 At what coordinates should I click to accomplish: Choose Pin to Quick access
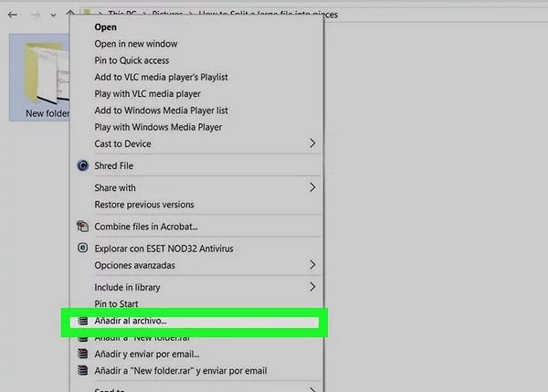coord(132,60)
